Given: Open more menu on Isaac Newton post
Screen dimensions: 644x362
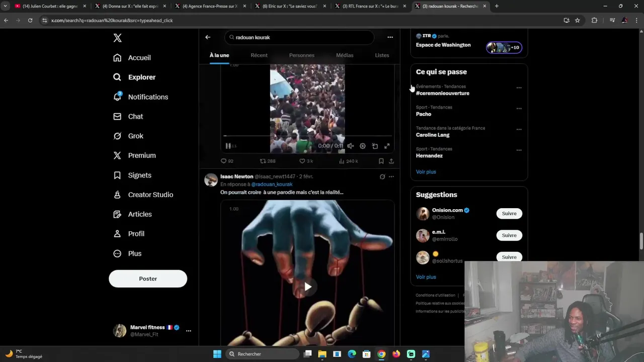Looking at the screenshot, I should click(391, 177).
